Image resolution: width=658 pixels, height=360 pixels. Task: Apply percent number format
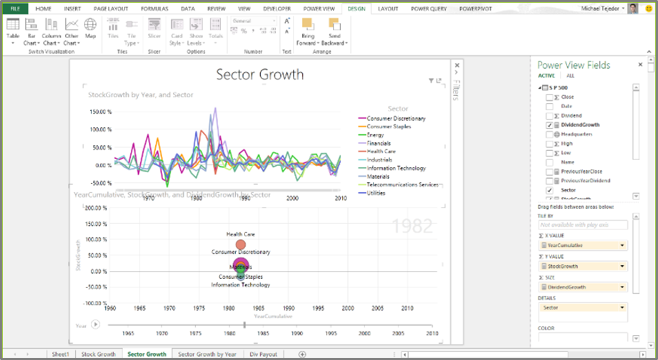coord(244,31)
